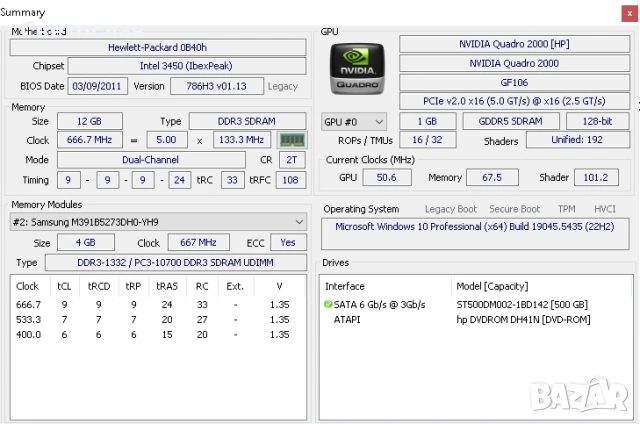
Task: Select the 400.0 clock timing row
Action: [x=158, y=335]
